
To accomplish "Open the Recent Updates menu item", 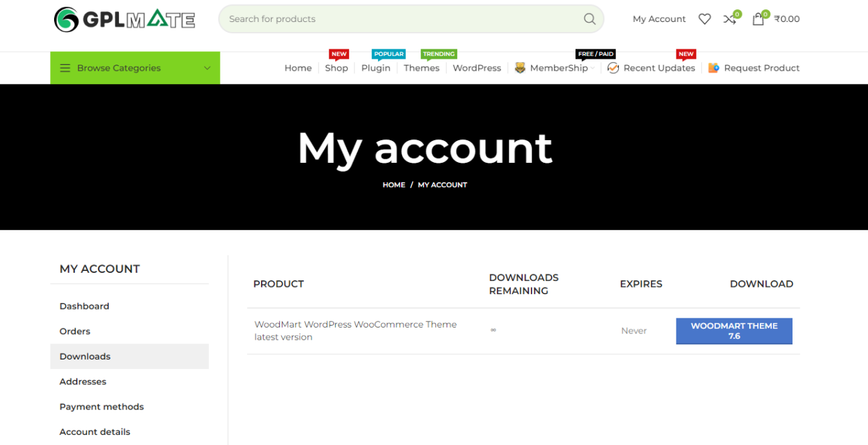I will point(659,68).
